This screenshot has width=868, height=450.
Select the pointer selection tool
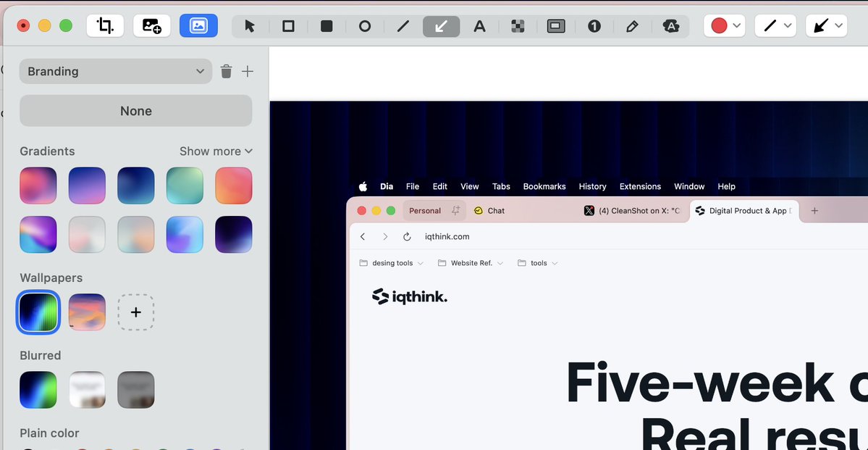click(x=250, y=26)
